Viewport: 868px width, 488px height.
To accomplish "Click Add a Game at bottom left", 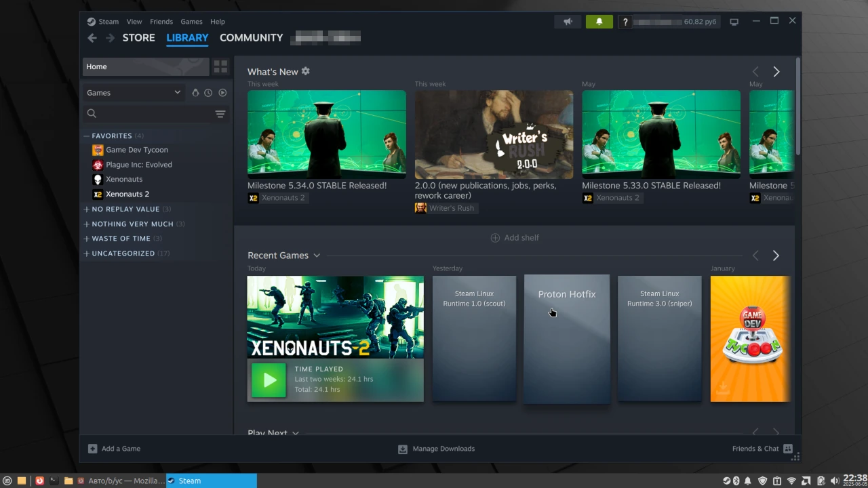I will [114, 449].
